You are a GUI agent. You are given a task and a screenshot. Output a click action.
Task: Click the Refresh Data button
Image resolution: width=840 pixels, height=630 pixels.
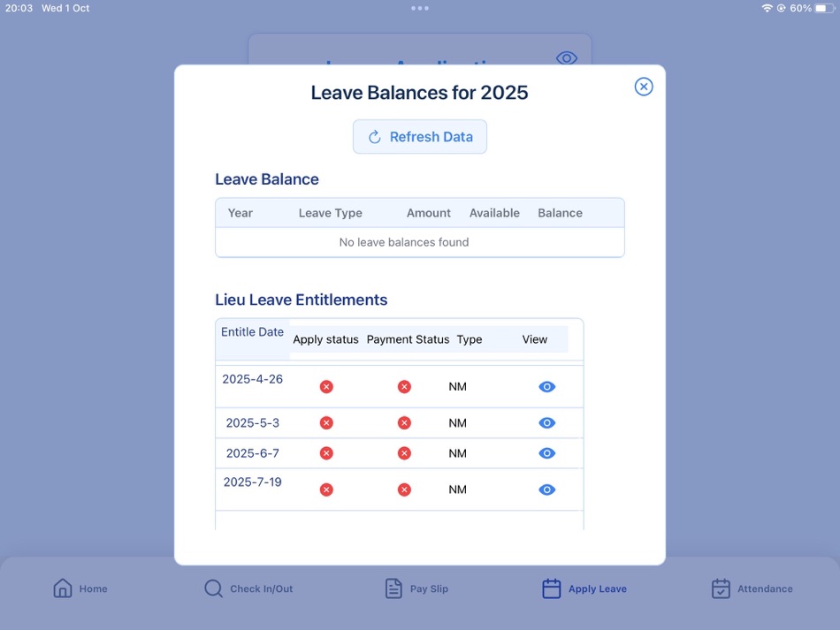coord(419,136)
